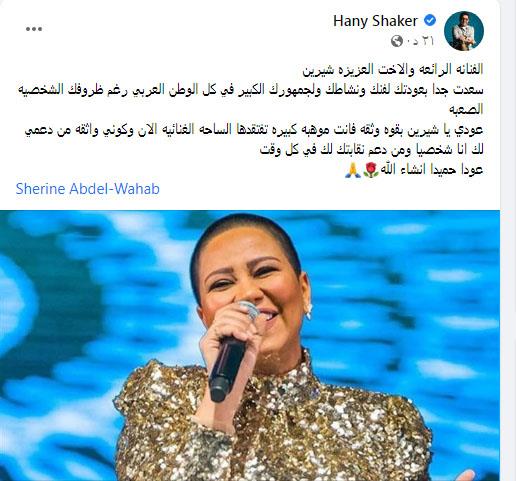Image resolution: width=516 pixels, height=481 pixels.
Task: Follow the Sherine Abdel-Wahab tag link
Action: point(88,189)
